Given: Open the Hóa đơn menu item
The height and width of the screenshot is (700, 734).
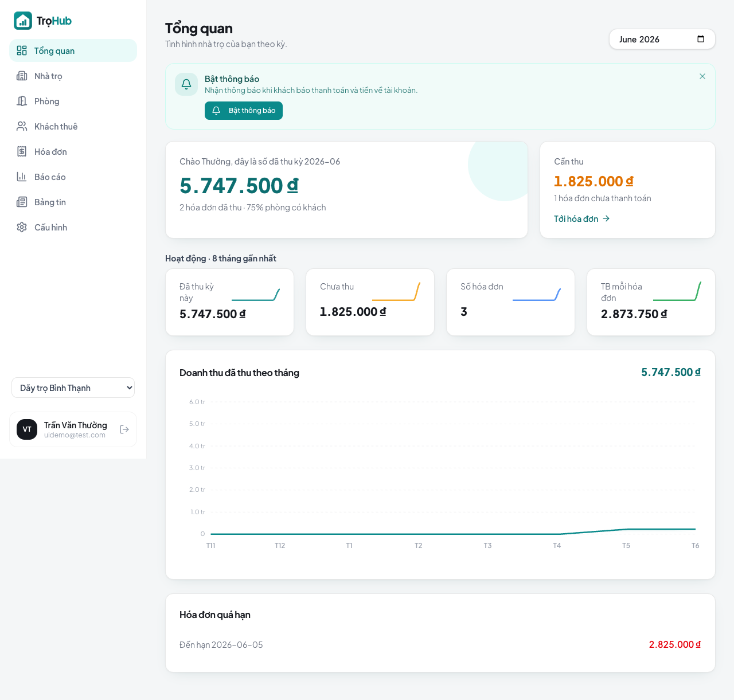Looking at the screenshot, I should pos(73,151).
